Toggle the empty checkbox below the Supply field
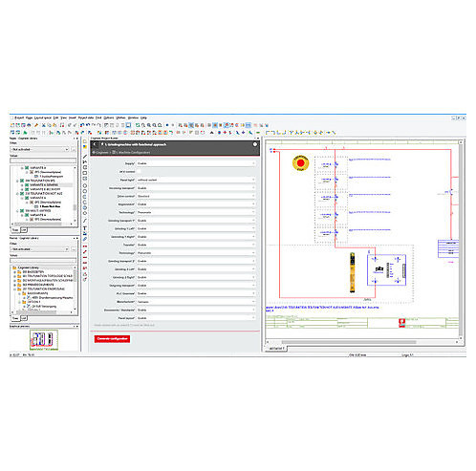This screenshot has height=471, width=476. (139, 171)
